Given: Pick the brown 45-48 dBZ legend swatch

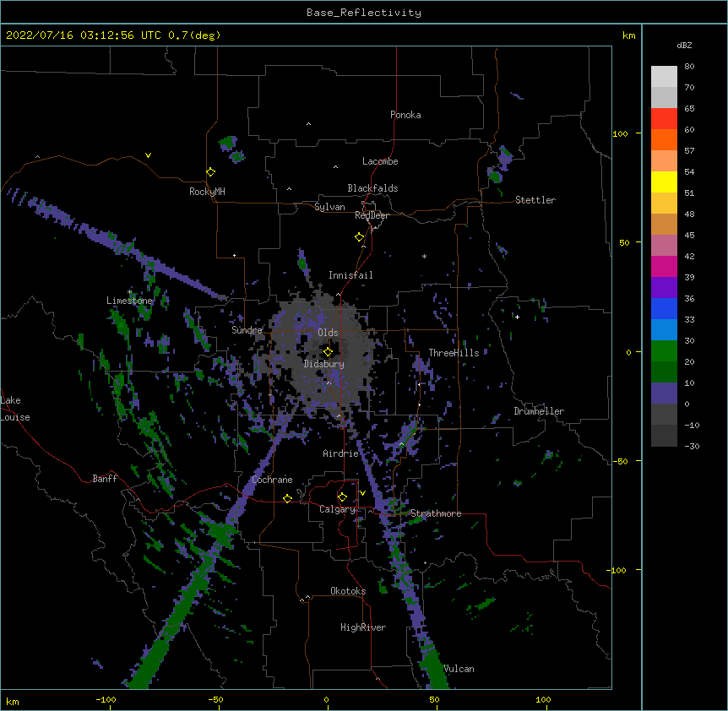Looking at the screenshot, I should 664,224.
